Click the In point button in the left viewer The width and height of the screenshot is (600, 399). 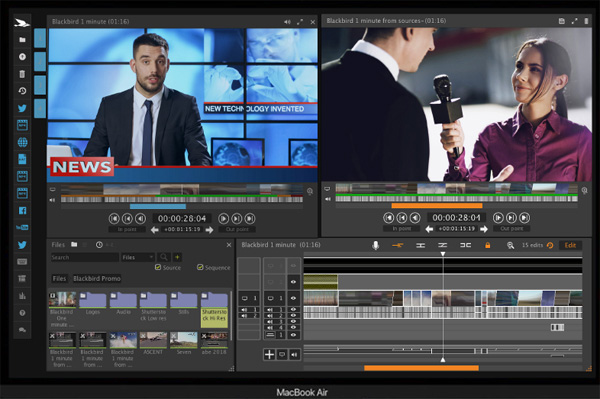[x=127, y=229]
